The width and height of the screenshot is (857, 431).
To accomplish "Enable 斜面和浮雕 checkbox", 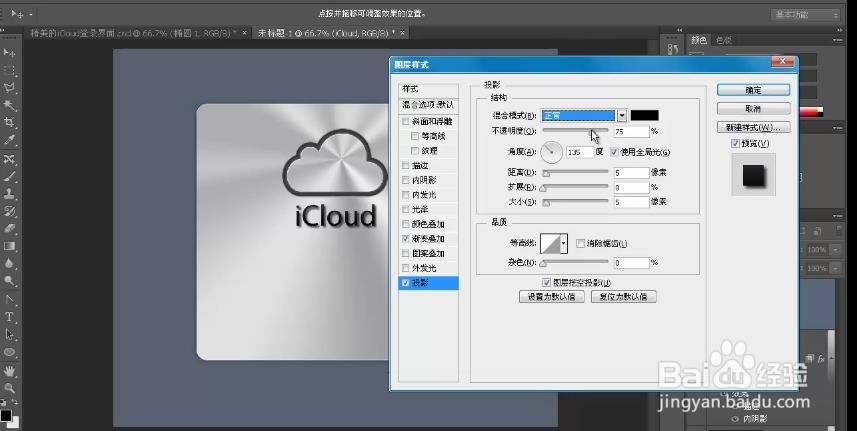I will click(405, 121).
